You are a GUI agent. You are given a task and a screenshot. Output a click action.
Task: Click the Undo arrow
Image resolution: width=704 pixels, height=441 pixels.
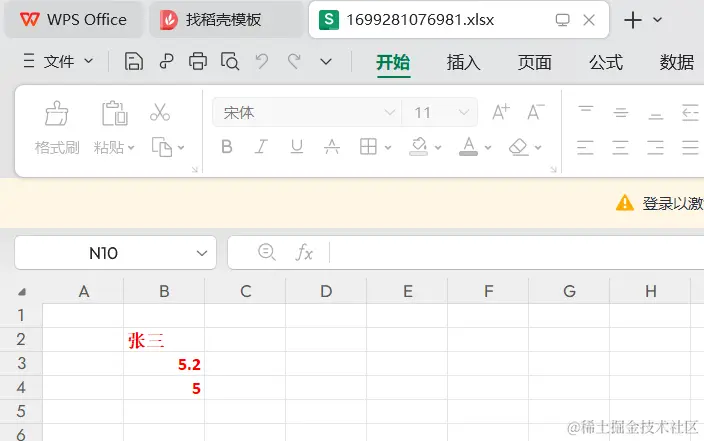262,61
